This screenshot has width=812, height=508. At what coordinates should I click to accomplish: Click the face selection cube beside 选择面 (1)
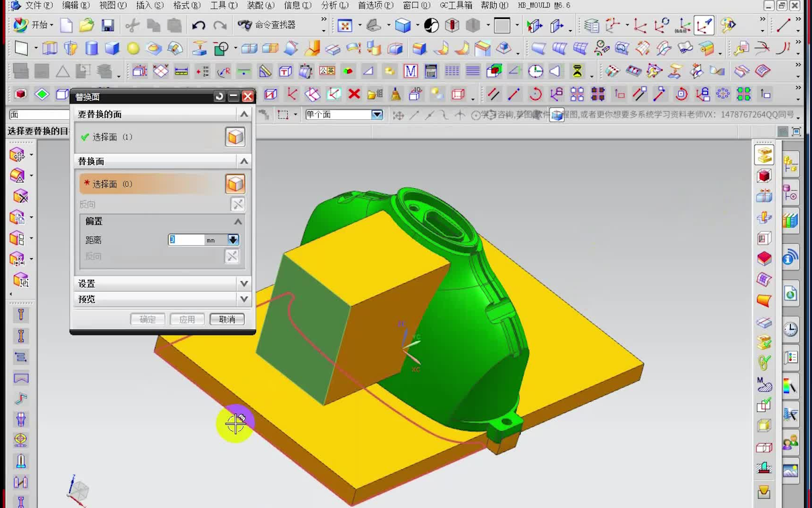(x=235, y=137)
